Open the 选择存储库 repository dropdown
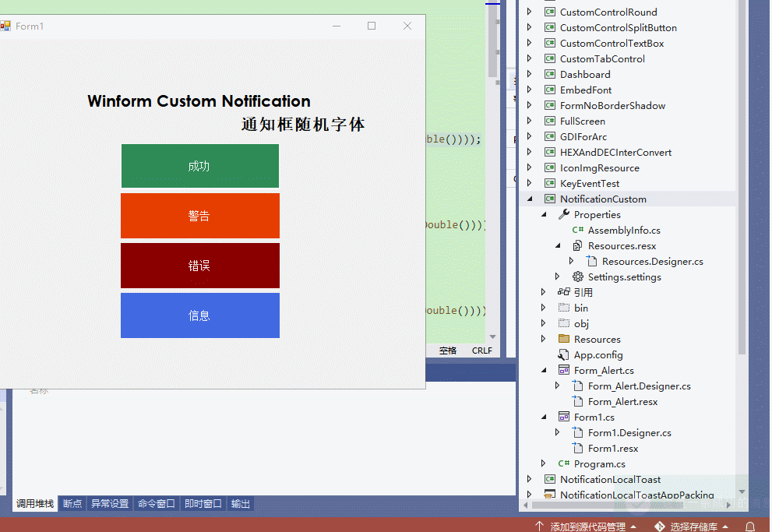Viewport: 772px width, 532px height. pyautogui.click(x=696, y=526)
